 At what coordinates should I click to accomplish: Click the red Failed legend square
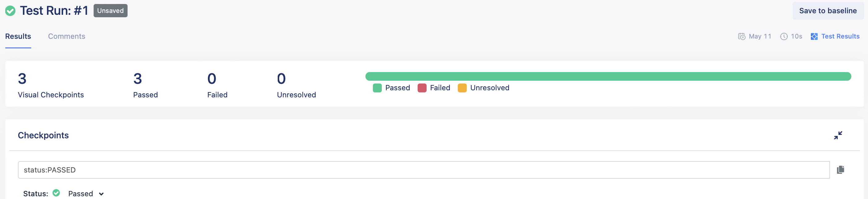[422, 88]
